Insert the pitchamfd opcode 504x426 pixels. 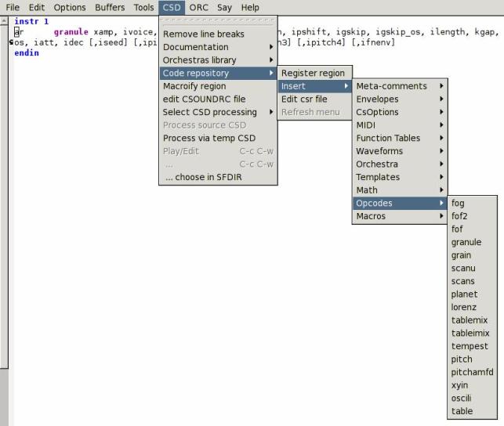[472, 372]
